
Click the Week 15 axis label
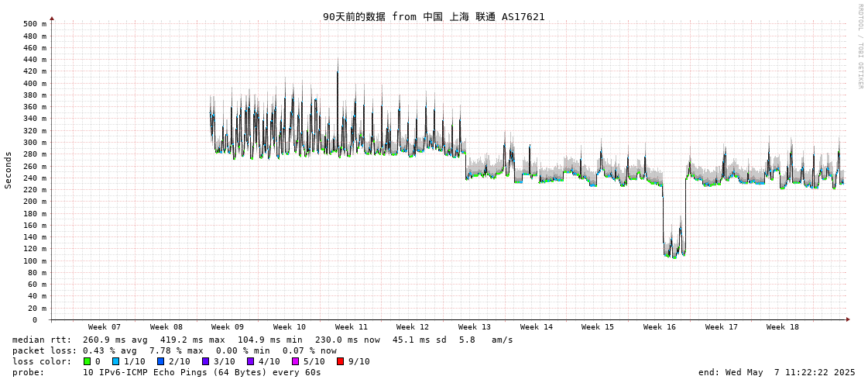(598, 327)
